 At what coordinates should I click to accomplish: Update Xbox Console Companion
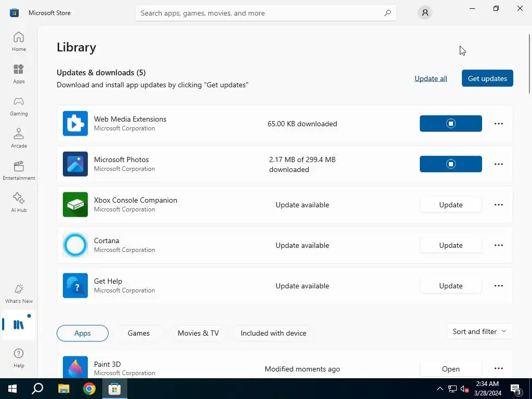pos(450,205)
